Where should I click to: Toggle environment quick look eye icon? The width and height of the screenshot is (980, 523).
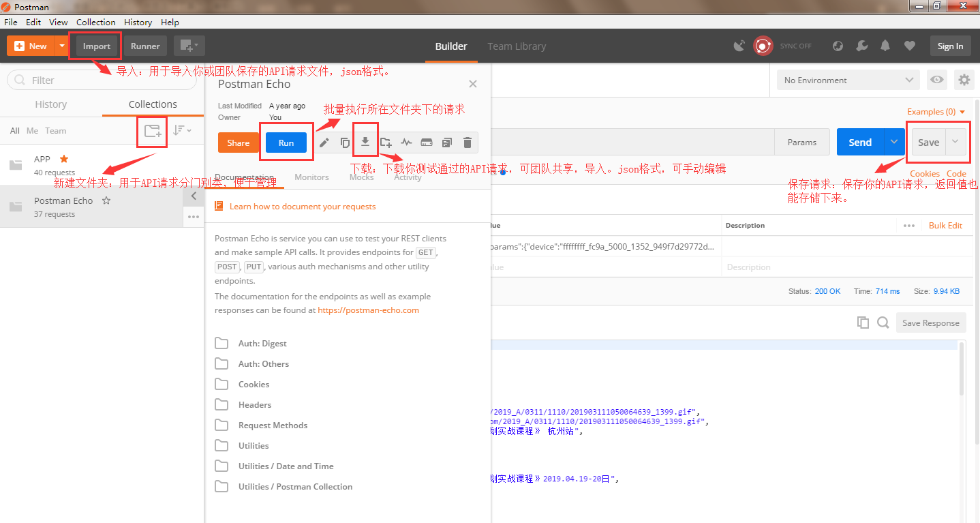(936, 80)
